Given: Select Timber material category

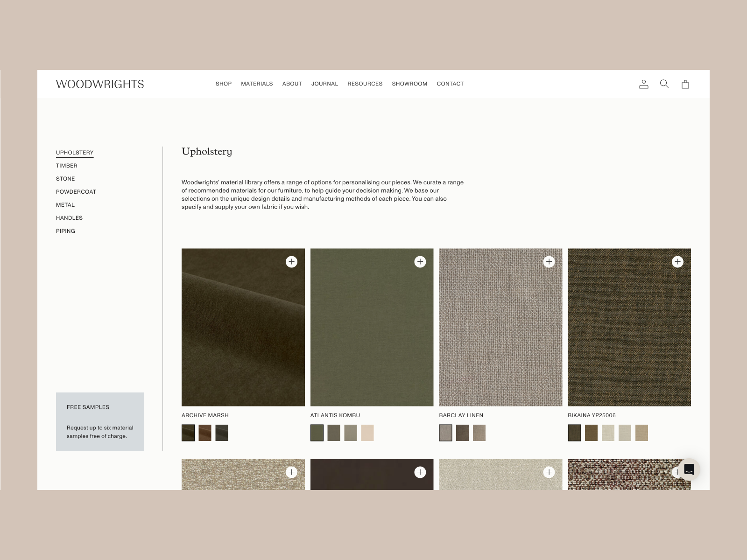Looking at the screenshot, I should point(67,166).
